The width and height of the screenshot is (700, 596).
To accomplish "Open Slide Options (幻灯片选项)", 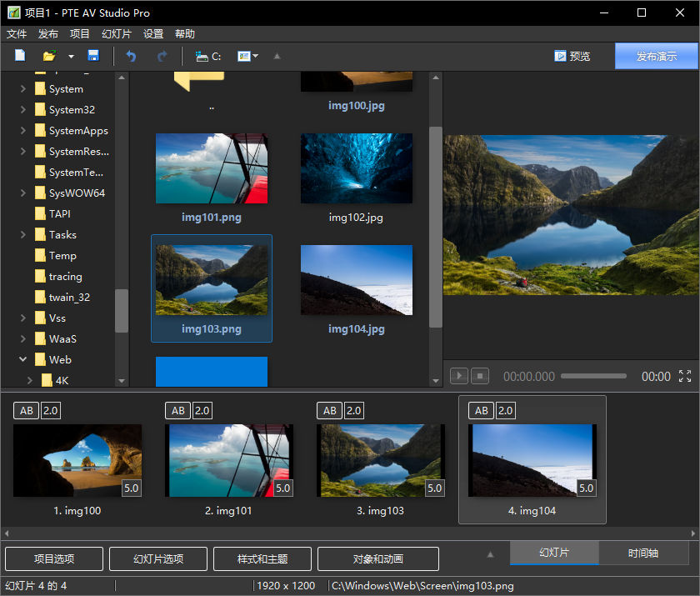I will tap(158, 558).
